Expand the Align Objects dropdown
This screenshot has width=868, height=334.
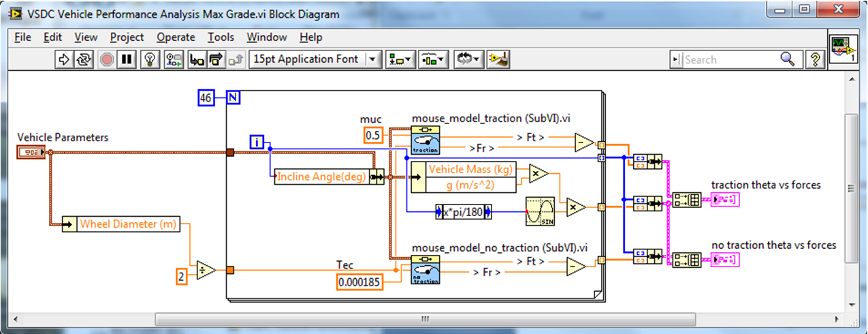point(400,59)
